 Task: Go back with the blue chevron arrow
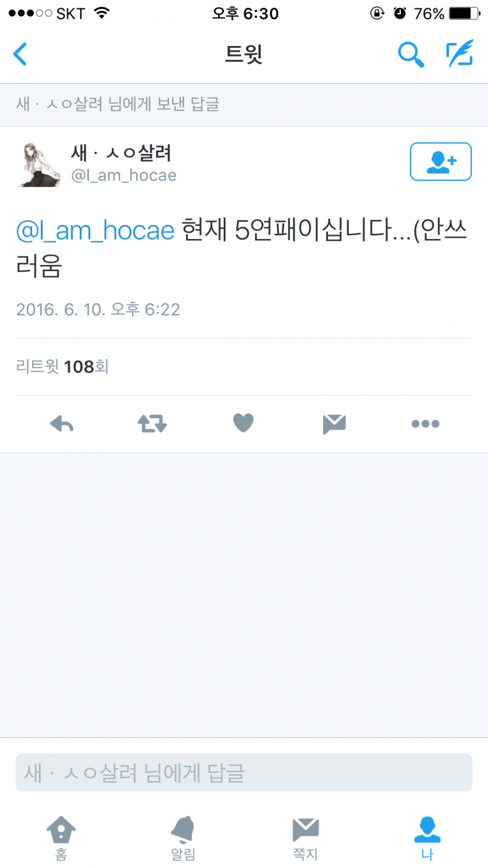click(x=20, y=55)
